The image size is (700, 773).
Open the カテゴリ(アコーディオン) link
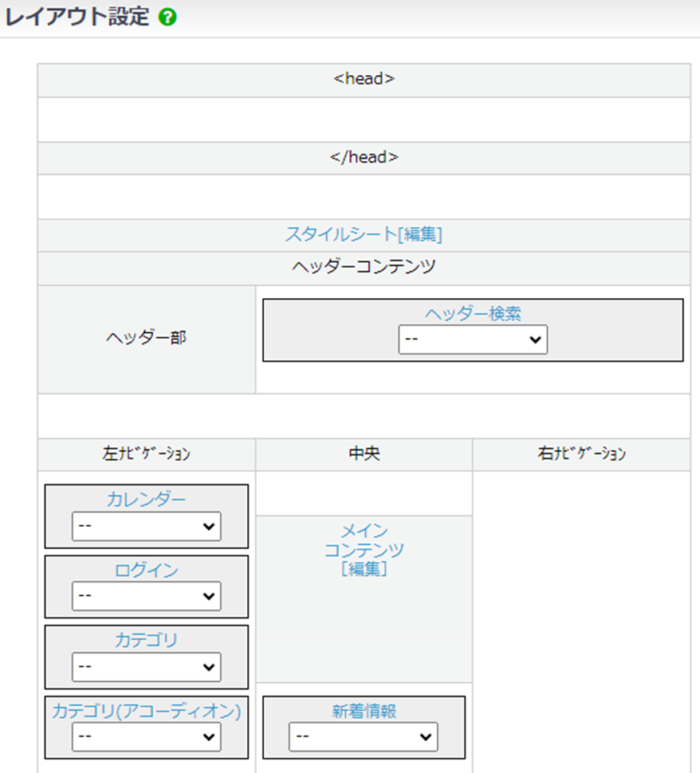(x=147, y=711)
